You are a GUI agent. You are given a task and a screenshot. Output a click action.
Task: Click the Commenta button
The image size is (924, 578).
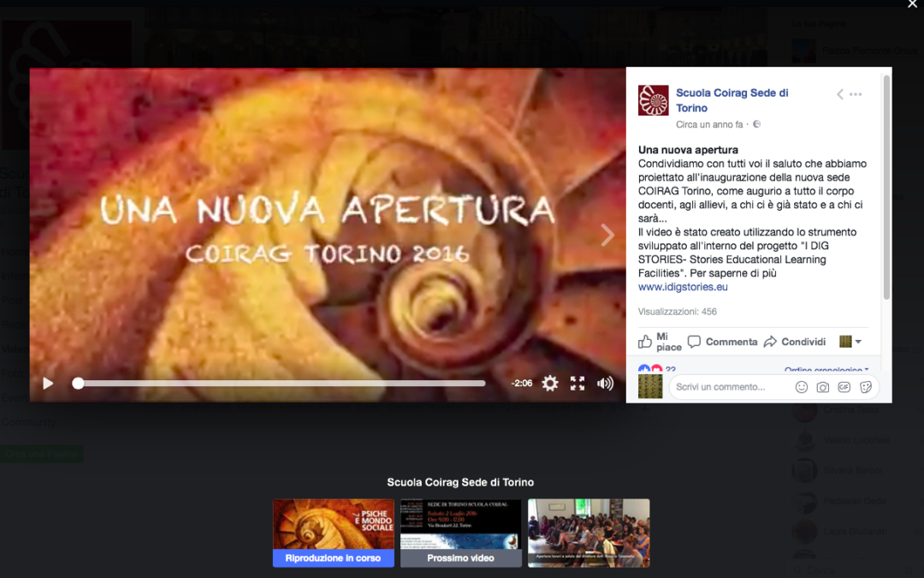(x=722, y=342)
